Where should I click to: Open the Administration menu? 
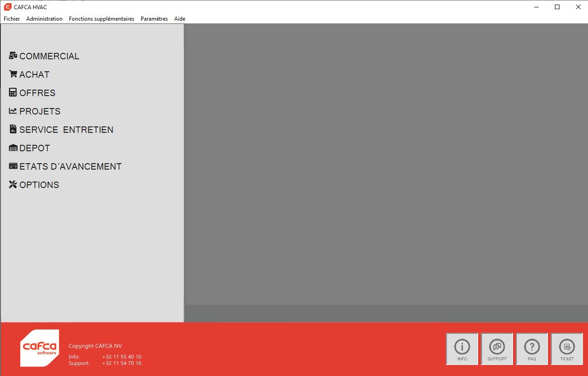[x=44, y=19]
